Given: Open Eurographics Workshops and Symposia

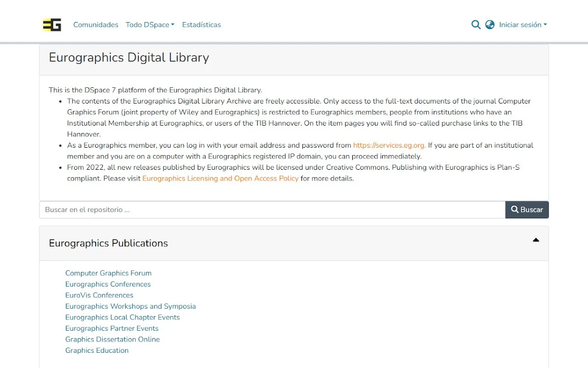Looking at the screenshot, I should pyautogui.click(x=130, y=306).
